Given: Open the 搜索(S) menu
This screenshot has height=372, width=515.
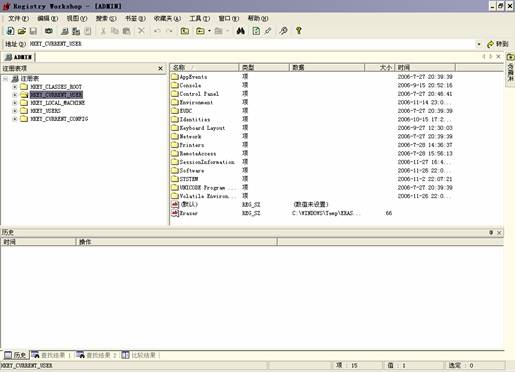Looking at the screenshot, I should pos(106,18).
